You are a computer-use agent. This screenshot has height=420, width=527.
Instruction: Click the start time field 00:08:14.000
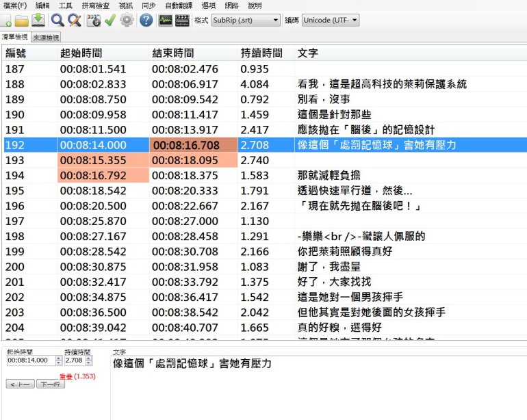[x=31, y=360]
